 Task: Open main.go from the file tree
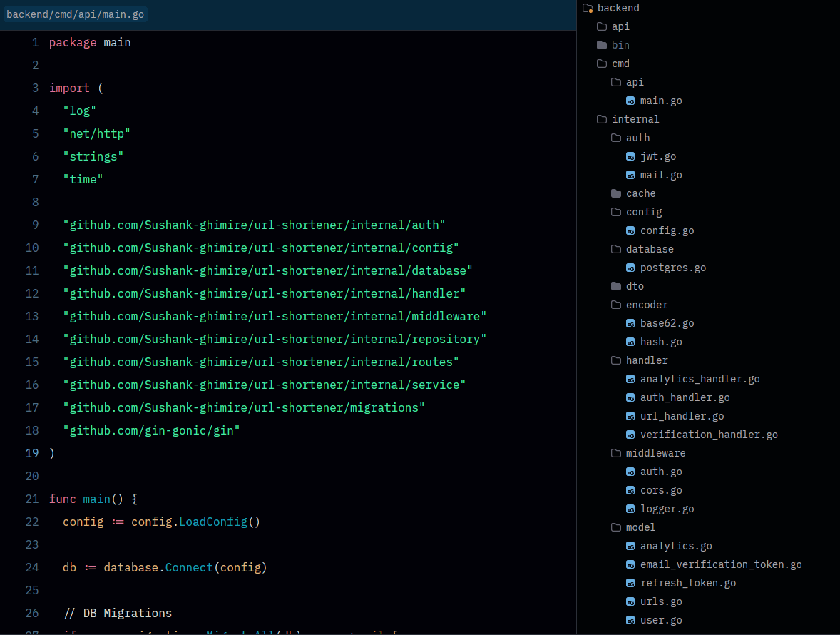661,101
